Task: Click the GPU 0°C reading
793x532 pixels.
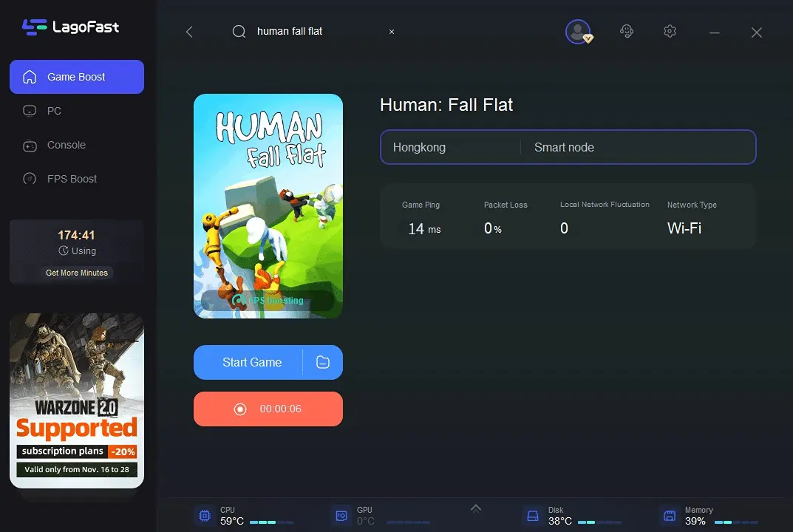Action: tap(366, 522)
